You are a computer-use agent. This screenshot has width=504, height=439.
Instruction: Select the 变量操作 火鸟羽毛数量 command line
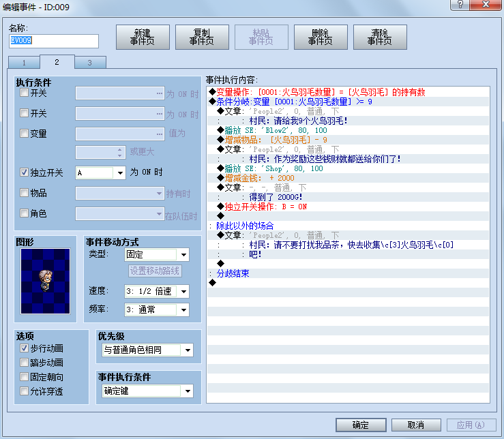coord(349,92)
